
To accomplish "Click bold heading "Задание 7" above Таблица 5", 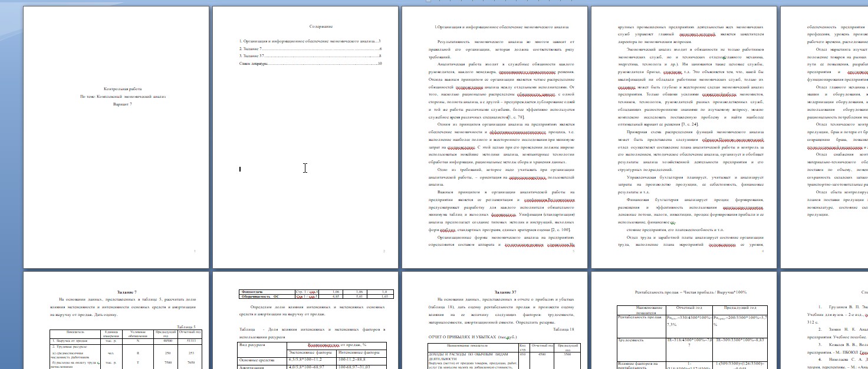I will pyautogui.click(x=126, y=292).
